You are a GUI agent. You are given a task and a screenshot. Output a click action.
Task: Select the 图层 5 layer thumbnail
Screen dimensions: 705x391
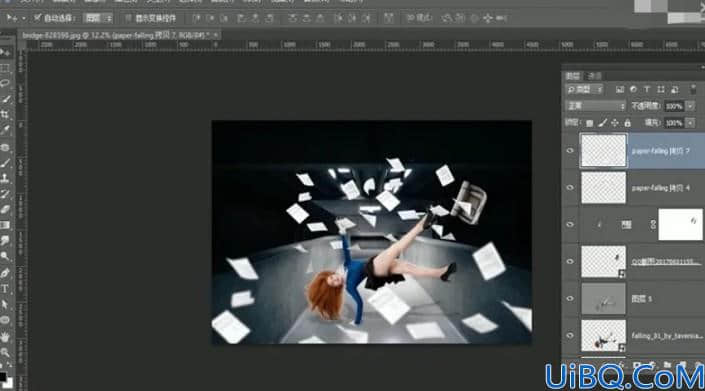pyautogui.click(x=603, y=298)
